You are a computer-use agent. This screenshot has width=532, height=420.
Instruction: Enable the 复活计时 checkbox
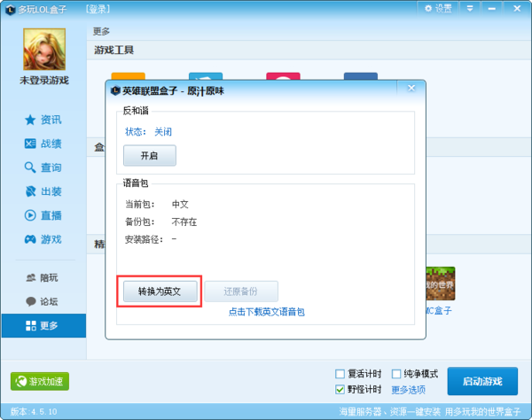340,374
